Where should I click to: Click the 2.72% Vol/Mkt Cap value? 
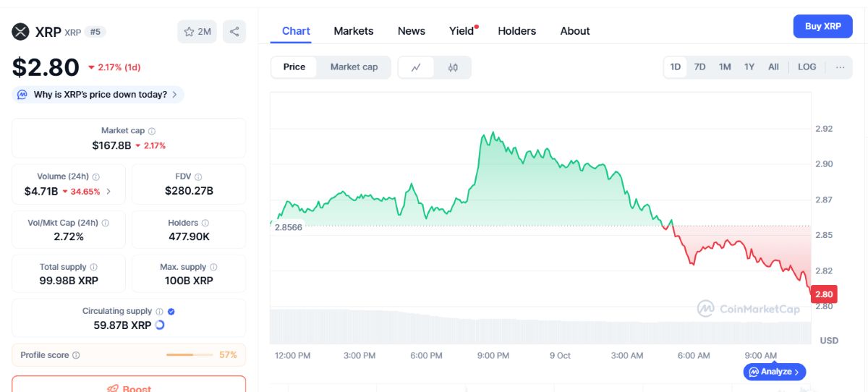coord(69,237)
